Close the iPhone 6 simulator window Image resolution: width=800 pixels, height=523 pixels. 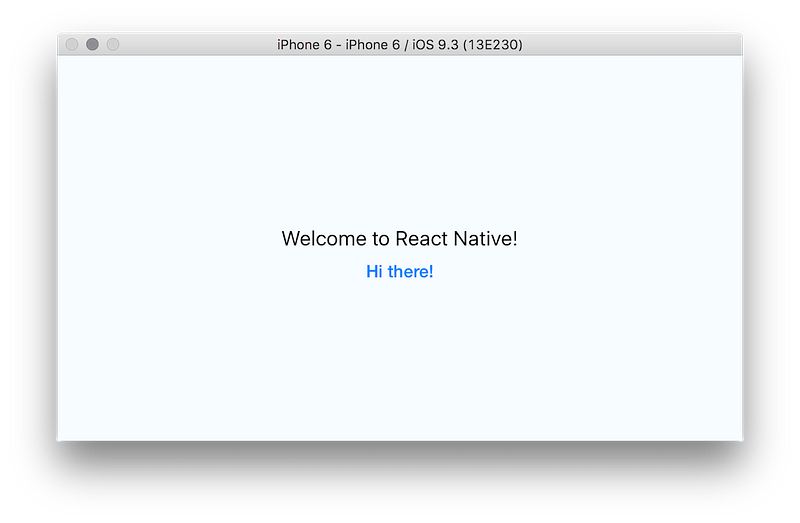(72, 44)
